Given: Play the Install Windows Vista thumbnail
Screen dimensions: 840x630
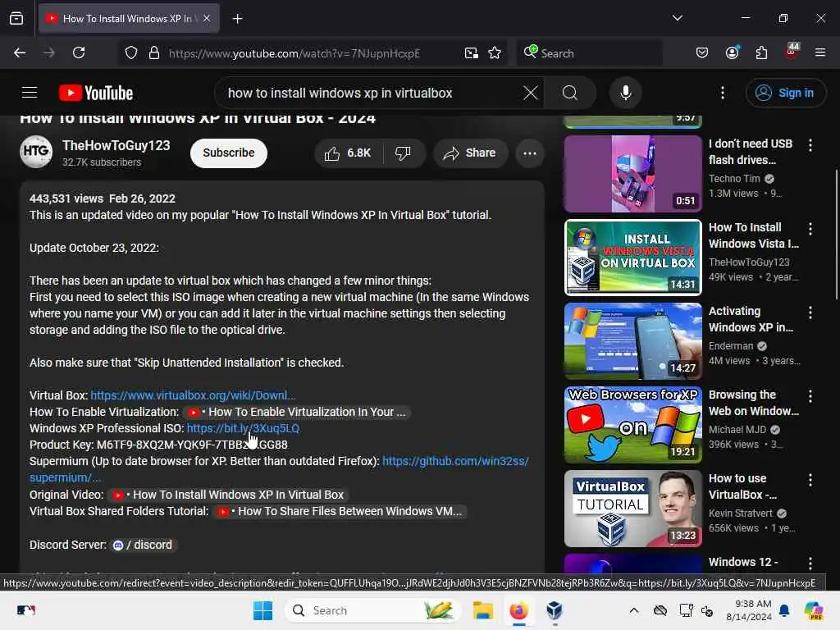Looking at the screenshot, I should 632,257.
